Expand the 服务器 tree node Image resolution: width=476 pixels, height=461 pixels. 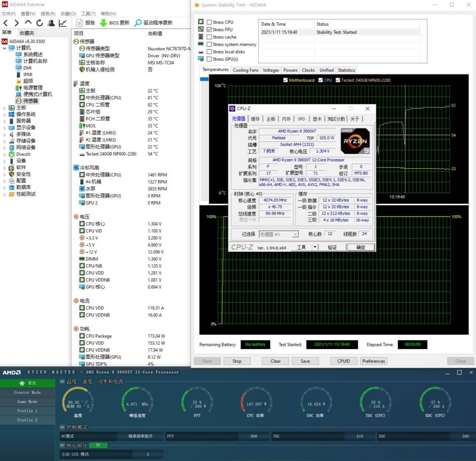[x=4, y=121]
